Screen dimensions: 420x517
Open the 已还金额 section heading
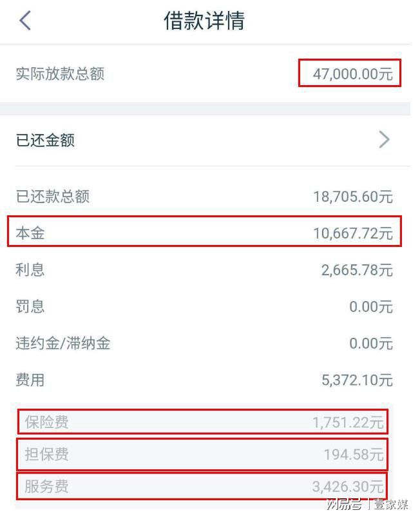pyautogui.click(x=45, y=140)
